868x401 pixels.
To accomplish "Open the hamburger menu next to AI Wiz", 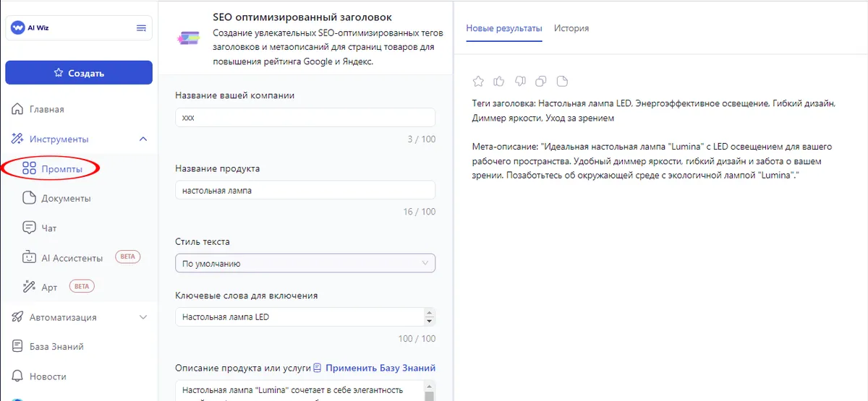I will (x=141, y=28).
